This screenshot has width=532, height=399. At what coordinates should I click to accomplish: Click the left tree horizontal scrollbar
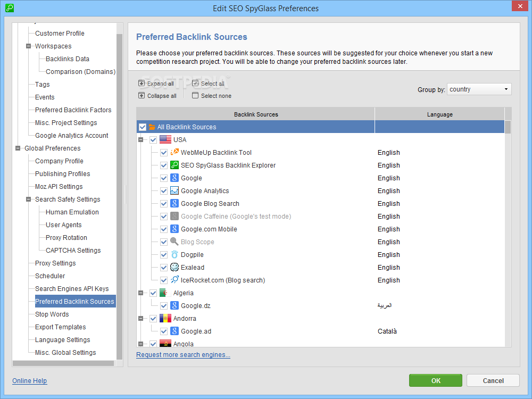63,363
